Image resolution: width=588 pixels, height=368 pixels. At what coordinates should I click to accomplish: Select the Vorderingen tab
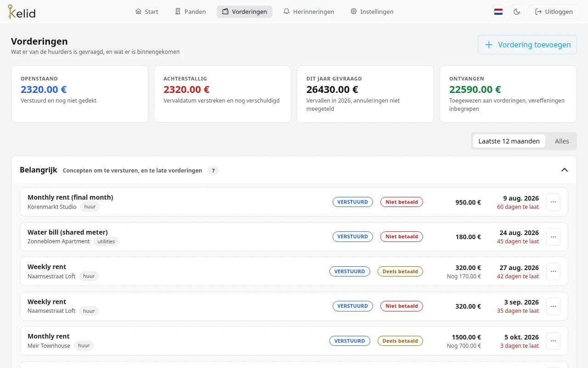[x=244, y=11]
